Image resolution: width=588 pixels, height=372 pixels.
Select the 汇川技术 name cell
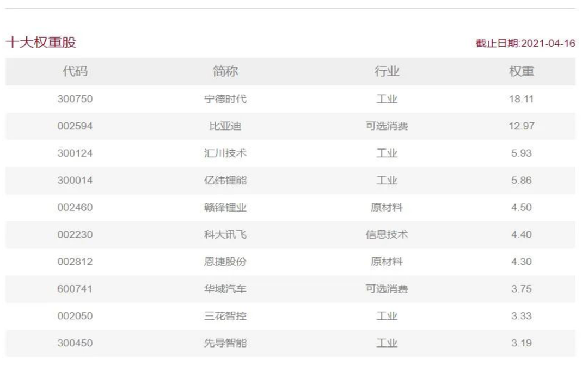(225, 153)
